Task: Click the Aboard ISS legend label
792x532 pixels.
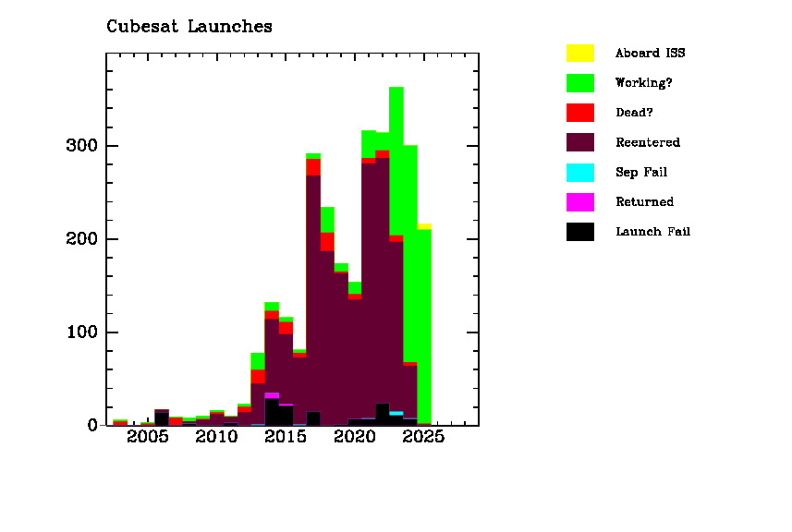Action: (x=650, y=54)
